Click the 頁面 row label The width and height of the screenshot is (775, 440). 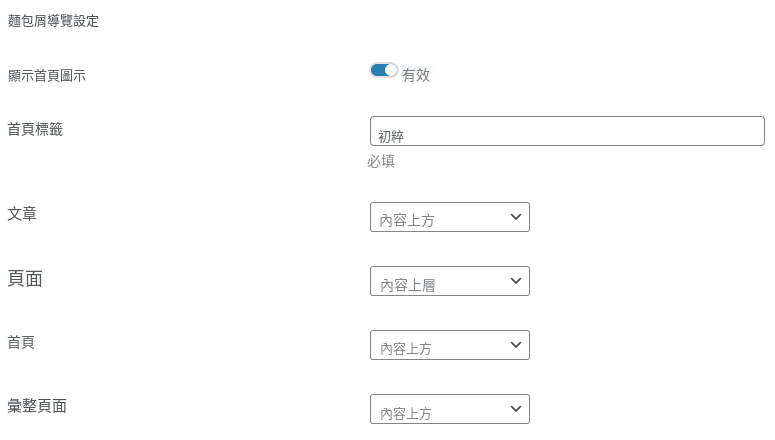coord(25,278)
